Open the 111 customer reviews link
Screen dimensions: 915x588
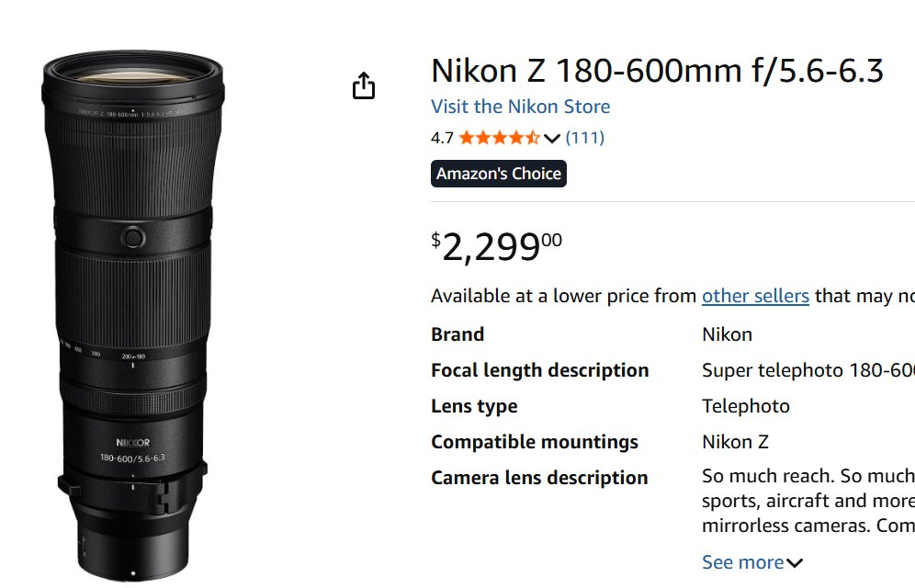click(584, 138)
